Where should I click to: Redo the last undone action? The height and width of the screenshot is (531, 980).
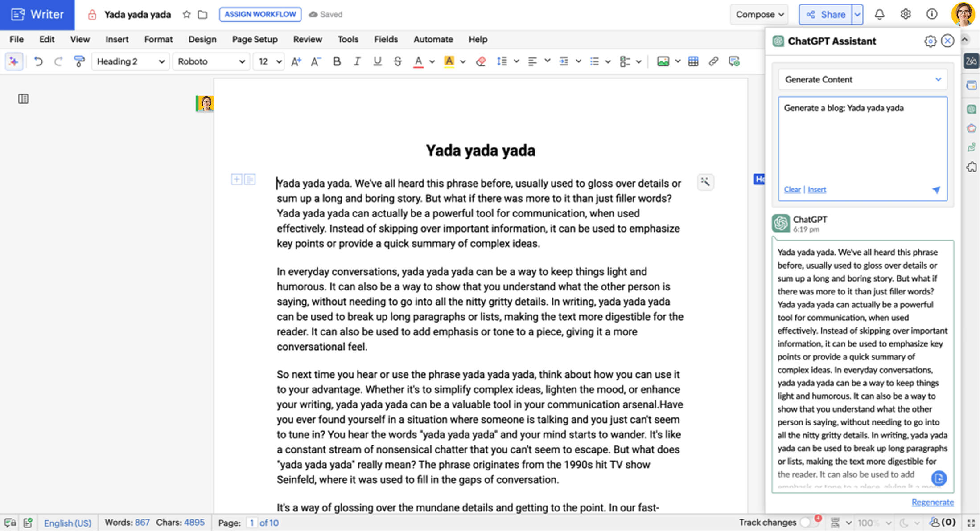58,61
